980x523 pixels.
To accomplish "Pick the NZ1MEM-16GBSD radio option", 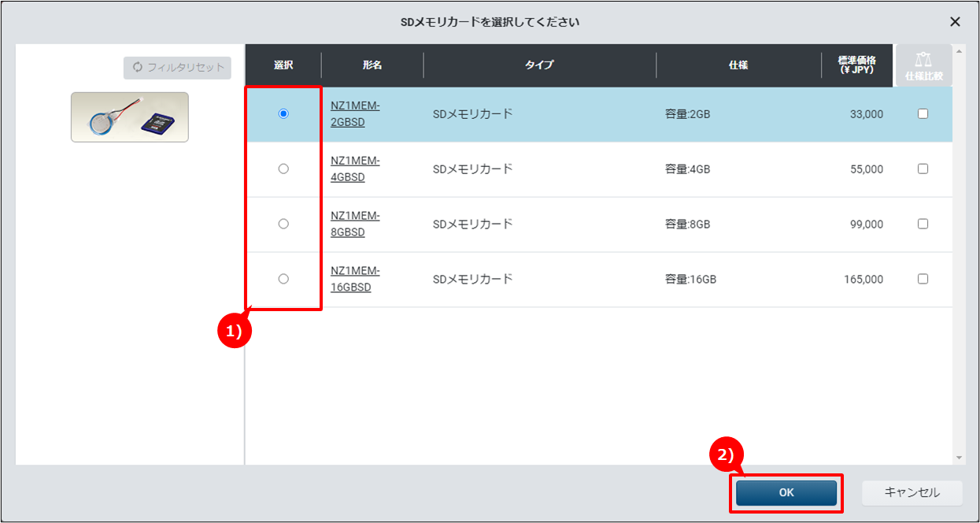I will (x=283, y=279).
